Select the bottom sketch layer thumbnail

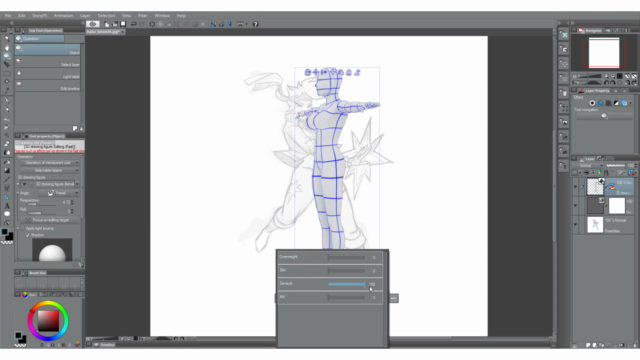(x=595, y=225)
